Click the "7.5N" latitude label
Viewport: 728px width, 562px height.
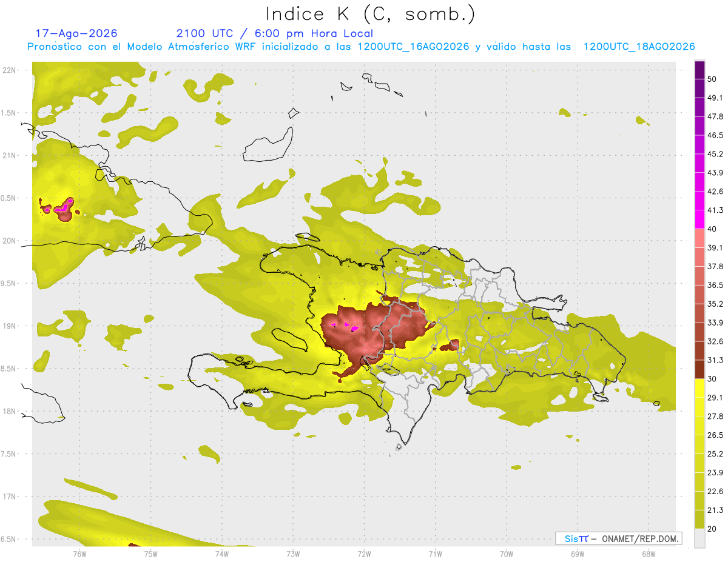pos(9,453)
